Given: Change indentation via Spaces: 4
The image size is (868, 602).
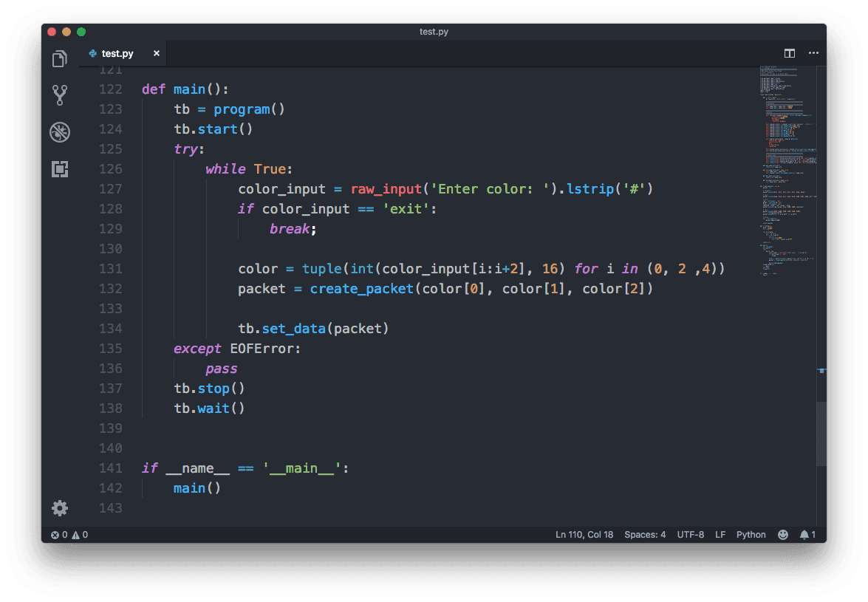Looking at the screenshot, I should pyautogui.click(x=645, y=535).
